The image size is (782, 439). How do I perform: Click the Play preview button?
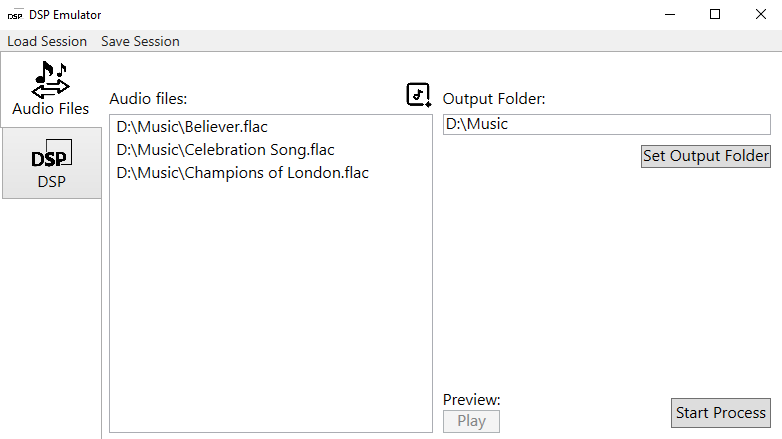pyautogui.click(x=471, y=421)
